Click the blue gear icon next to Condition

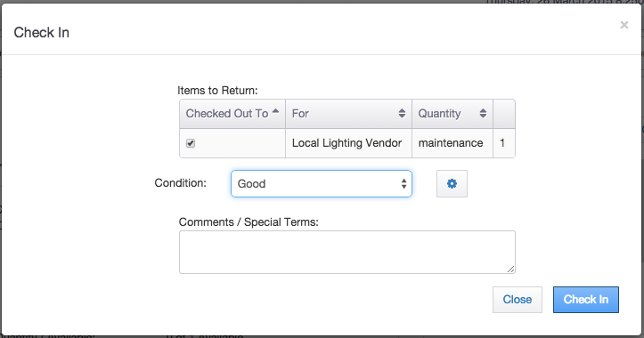(452, 184)
